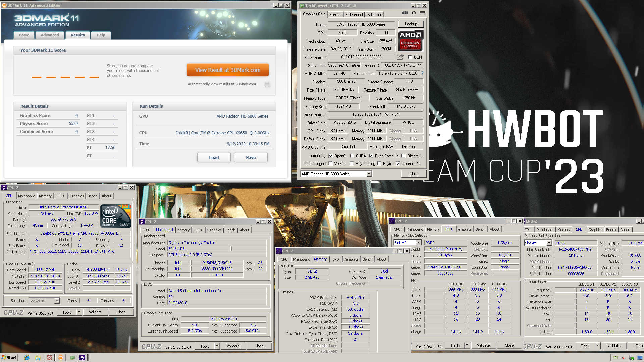Switch to the Advanced tab in 3DMark 11

(x=50, y=35)
